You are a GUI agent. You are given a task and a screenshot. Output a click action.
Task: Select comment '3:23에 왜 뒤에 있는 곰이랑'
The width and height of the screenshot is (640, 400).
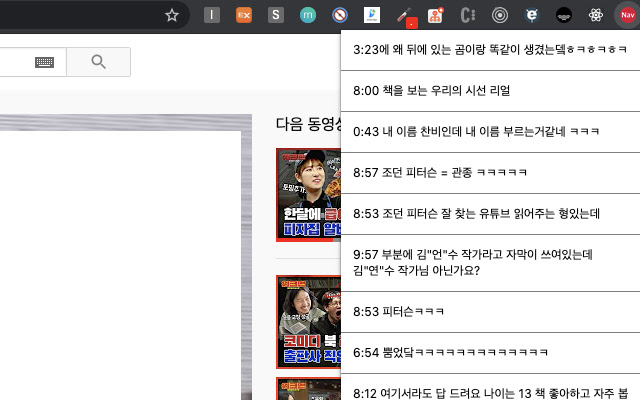(490, 50)
